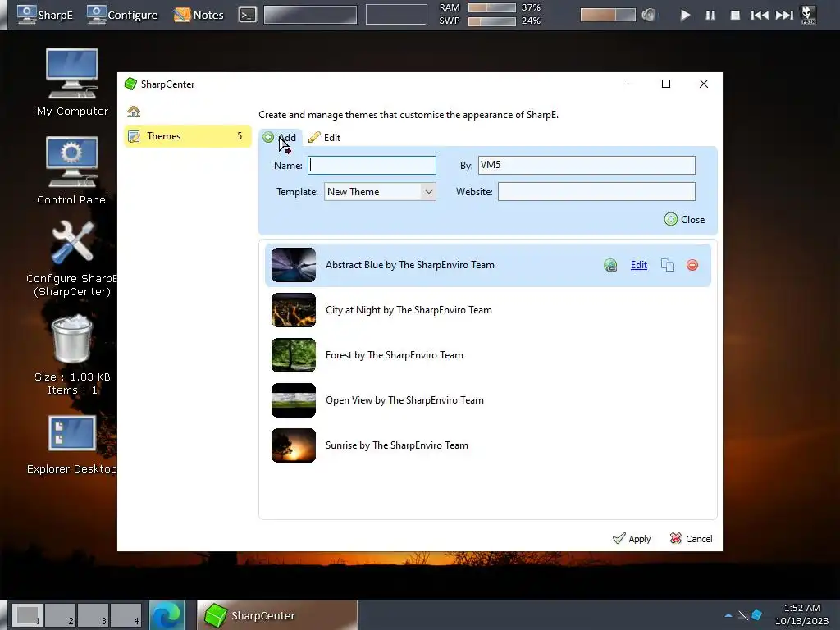
Task: Skip to previous track
Action: pos(759,15)
